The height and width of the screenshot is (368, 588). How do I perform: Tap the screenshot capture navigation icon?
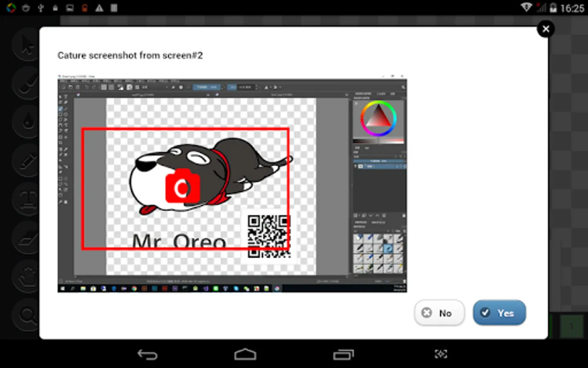(x=441, y=354)
